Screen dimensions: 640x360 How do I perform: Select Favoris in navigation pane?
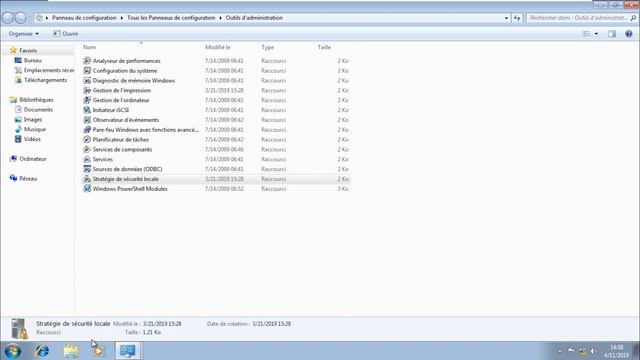click(28, 51)
